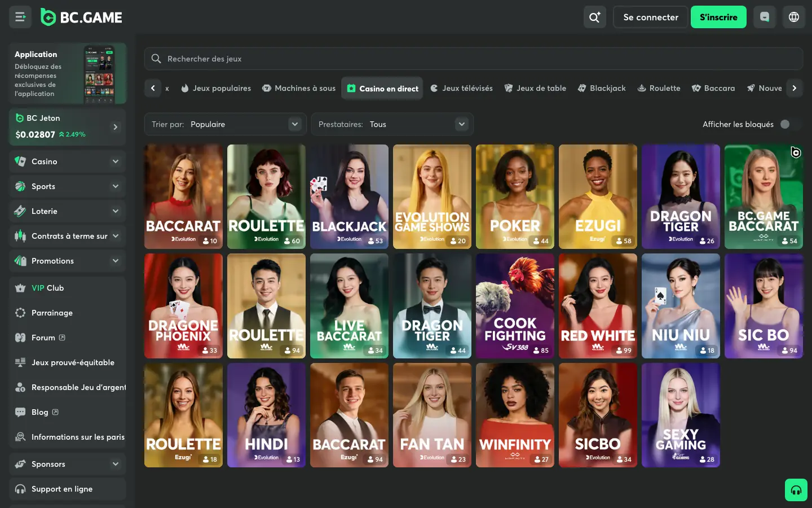Viewport: 812px width, 508px height.
Task: Open the Niu Niu game card
Action: click(681, 306)
